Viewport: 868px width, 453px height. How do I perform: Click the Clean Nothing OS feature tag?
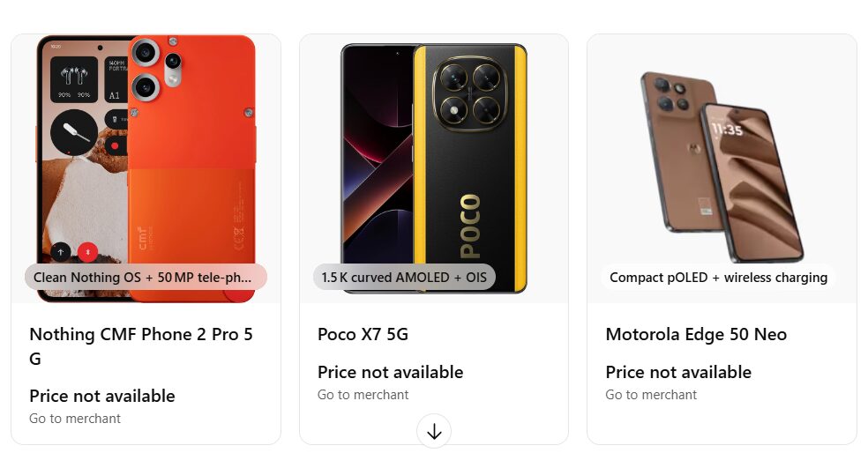(146, 277)
